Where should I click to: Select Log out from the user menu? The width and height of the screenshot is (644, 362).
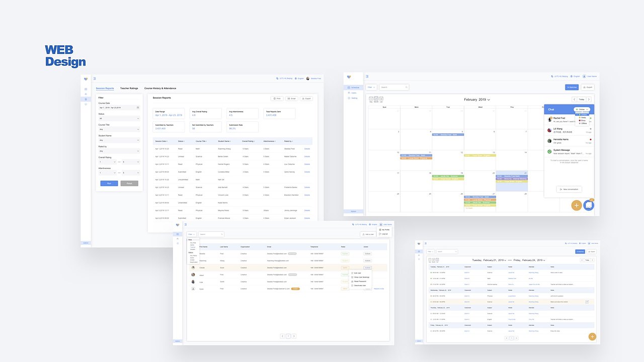(384, 234)
